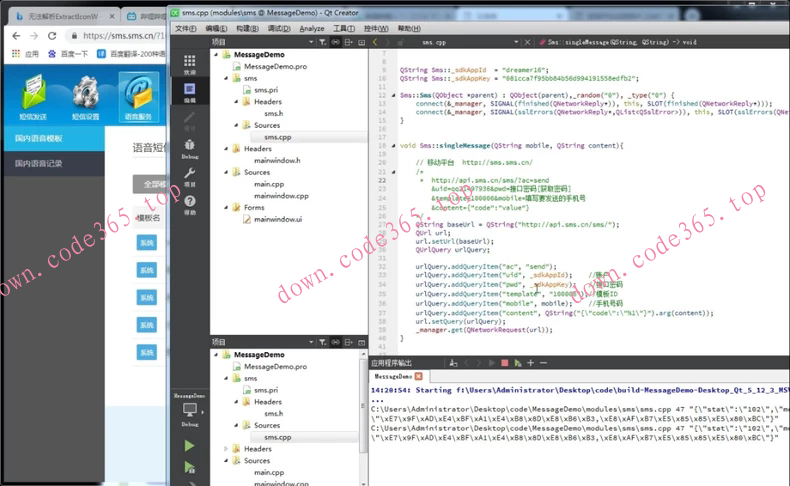Click the stop button in application output toolbar
790x486 pixels.
(505, 363)
